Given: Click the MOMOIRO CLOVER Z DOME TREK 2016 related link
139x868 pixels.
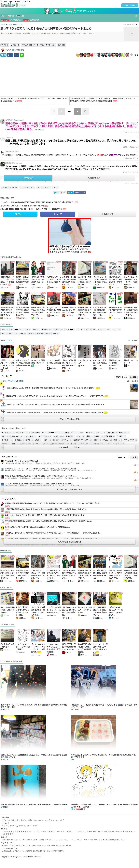Looking at the screenshot, I should (37, 202).
